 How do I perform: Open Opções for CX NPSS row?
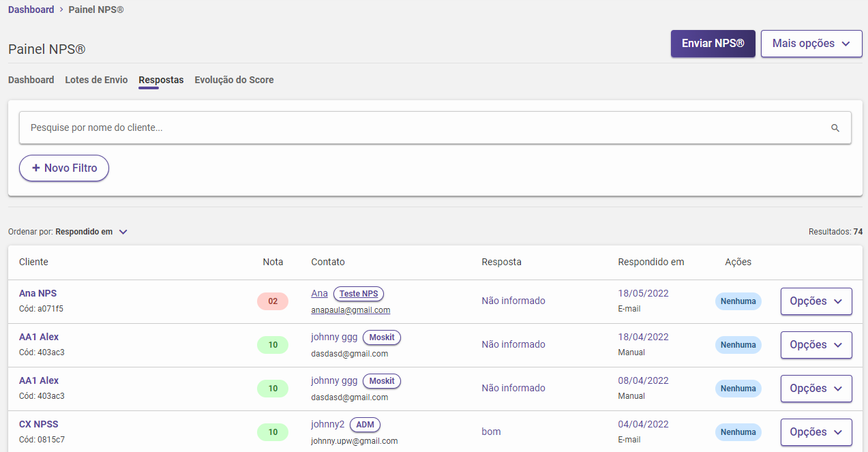tap(816, 432)
